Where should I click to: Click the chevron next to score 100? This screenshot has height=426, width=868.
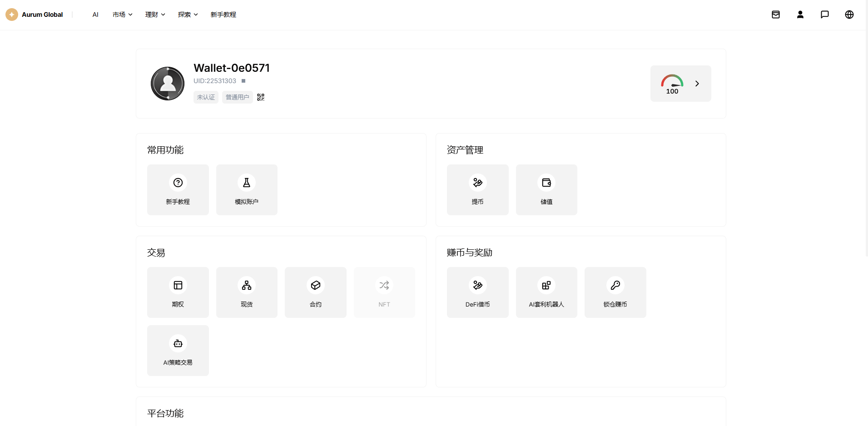(x=697, y=84)
